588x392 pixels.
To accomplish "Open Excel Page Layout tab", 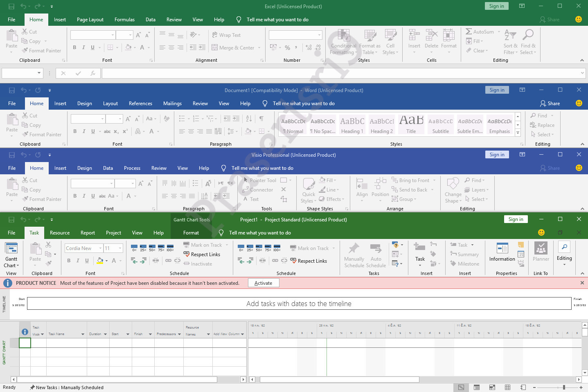I will click(x=90, y=20).
